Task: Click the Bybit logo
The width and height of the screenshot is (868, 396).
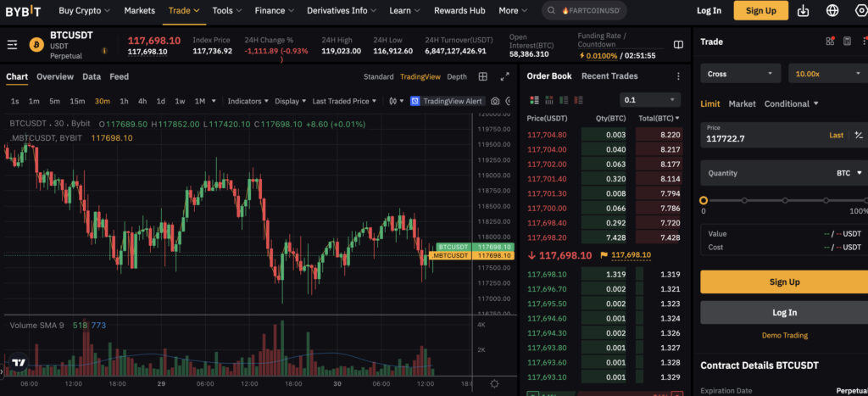Action: coord(23,10)
